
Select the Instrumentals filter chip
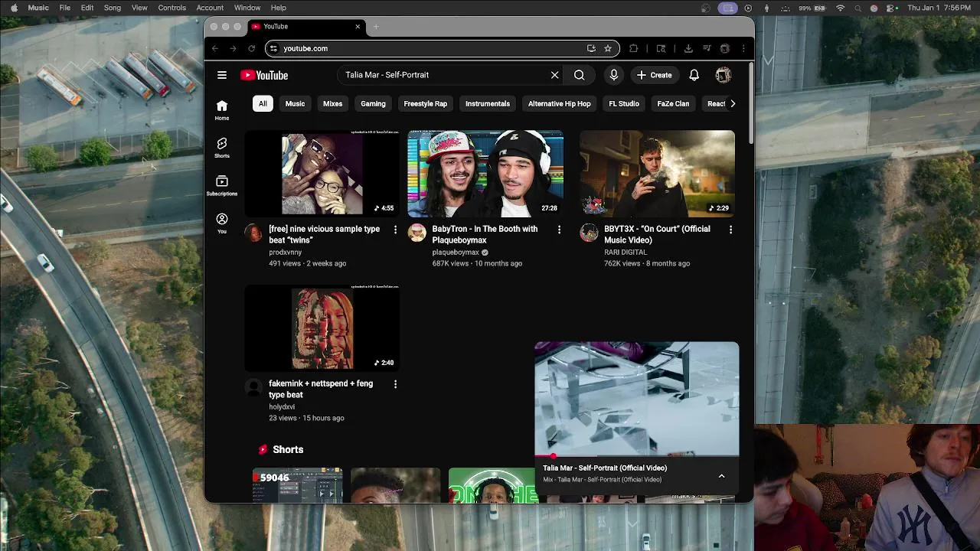(488, 103)
